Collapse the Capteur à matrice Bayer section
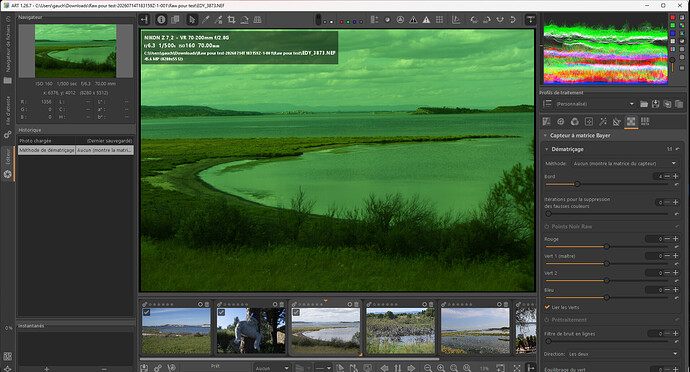Screen dimensions: 690x372 (x=546, y=136)
